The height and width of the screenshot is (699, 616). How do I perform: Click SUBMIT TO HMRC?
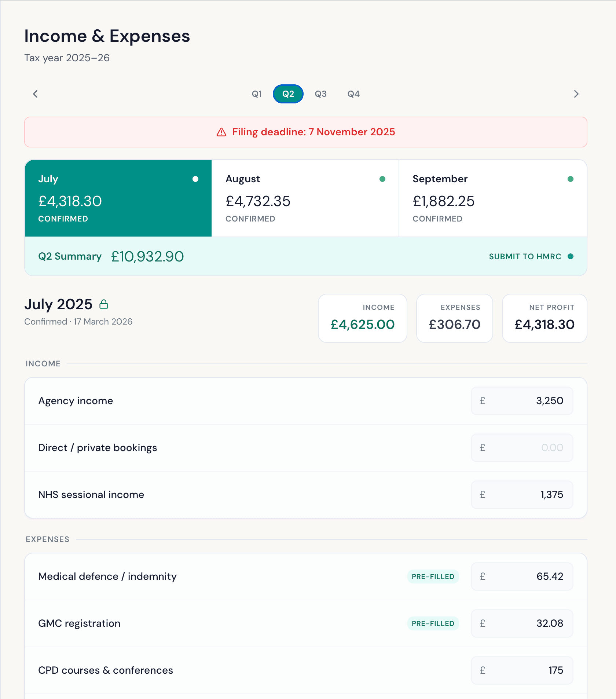(524, 256)
